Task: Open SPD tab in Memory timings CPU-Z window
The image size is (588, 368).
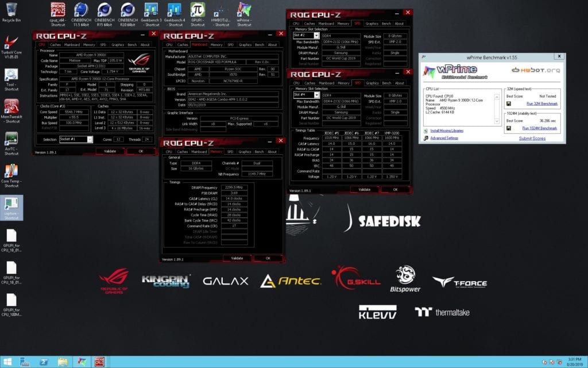Action: (x=230, y=152)
